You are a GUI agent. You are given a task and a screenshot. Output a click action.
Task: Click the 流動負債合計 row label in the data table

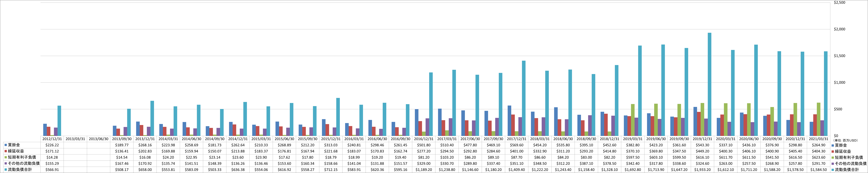(20, 170)
